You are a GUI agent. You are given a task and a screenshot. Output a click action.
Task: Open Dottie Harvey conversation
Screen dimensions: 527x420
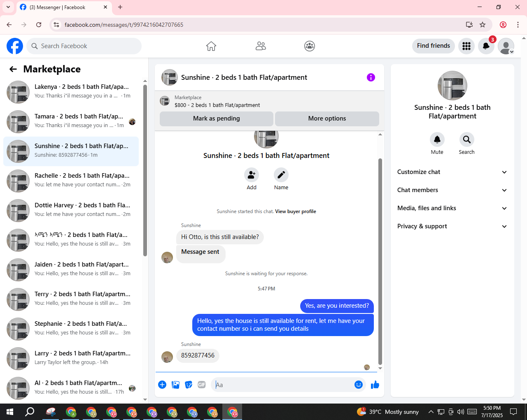click(71, 211)
